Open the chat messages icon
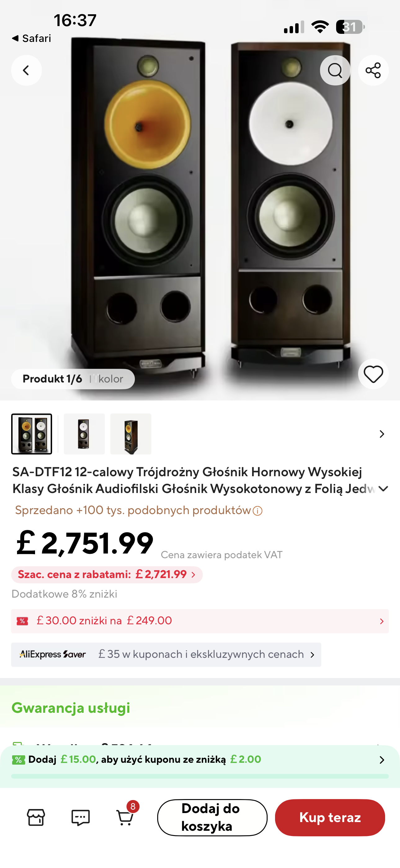This screenshot has height=868, width=400. (81, 817)
